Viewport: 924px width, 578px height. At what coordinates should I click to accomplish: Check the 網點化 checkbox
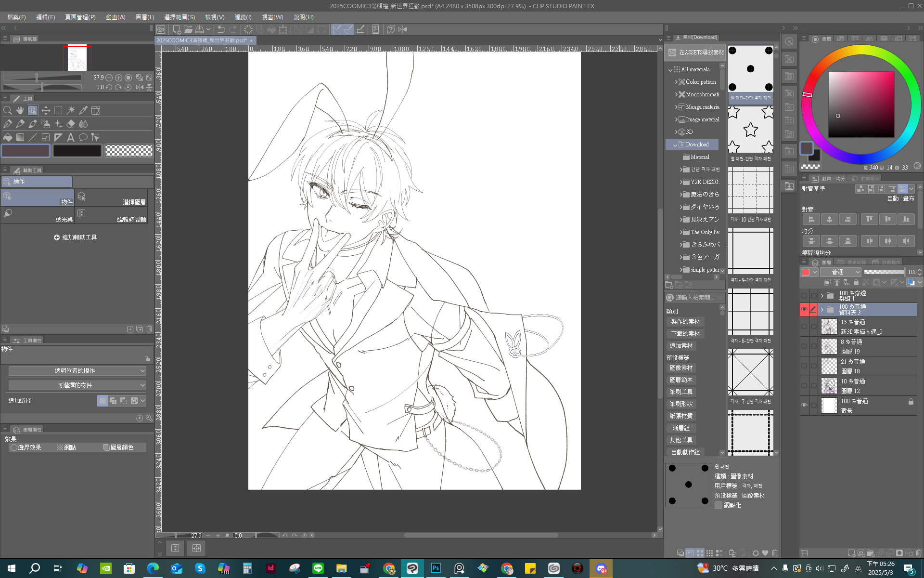(x=719, y=505)
